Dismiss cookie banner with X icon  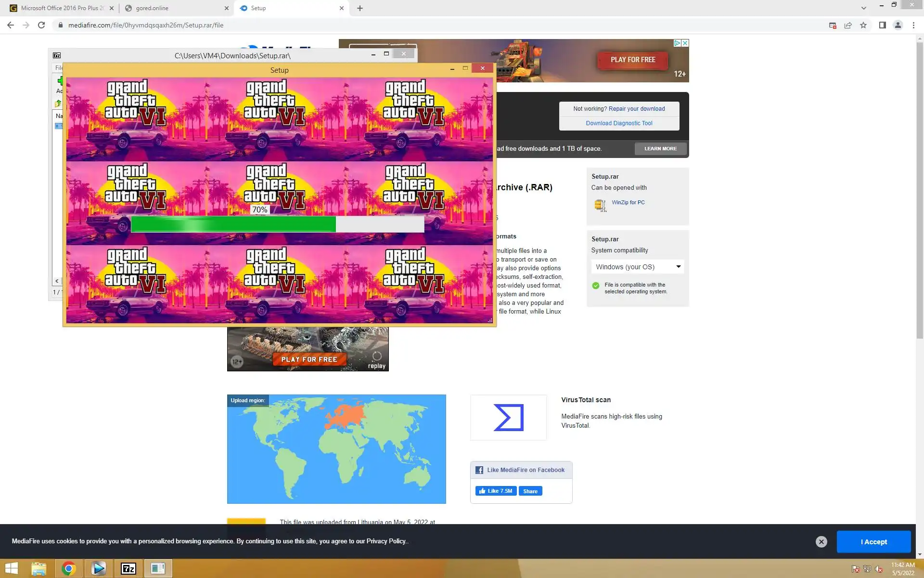pyautogui.click(x=821, y=542)
